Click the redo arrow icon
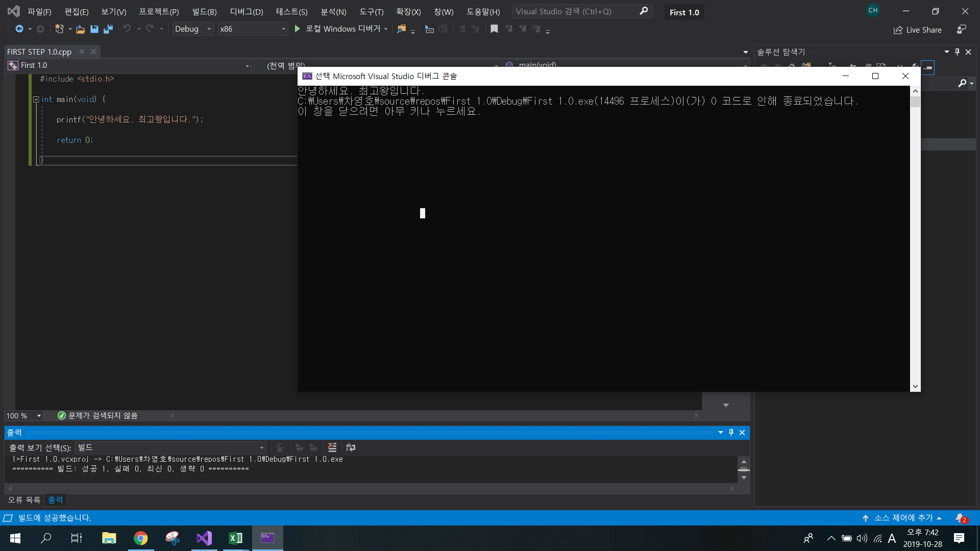The width and height of the screenshot is (980, 551). 150,29
